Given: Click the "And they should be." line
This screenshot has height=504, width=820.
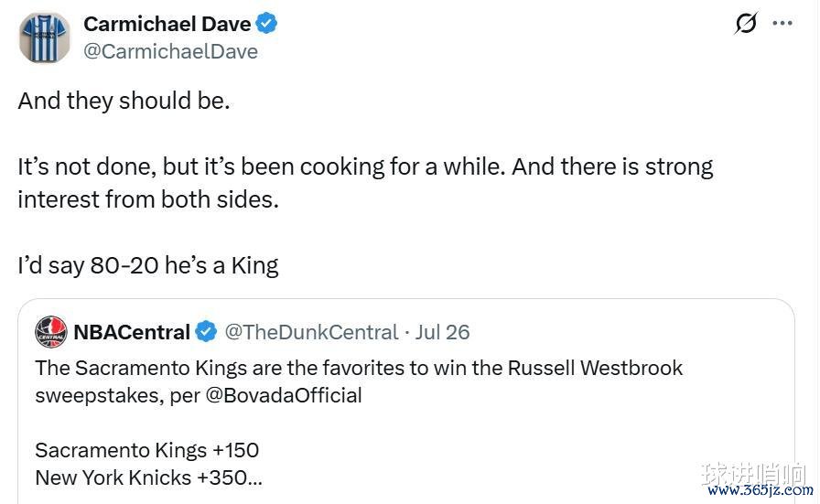Looking at the screenshot, I should (124, 101).
